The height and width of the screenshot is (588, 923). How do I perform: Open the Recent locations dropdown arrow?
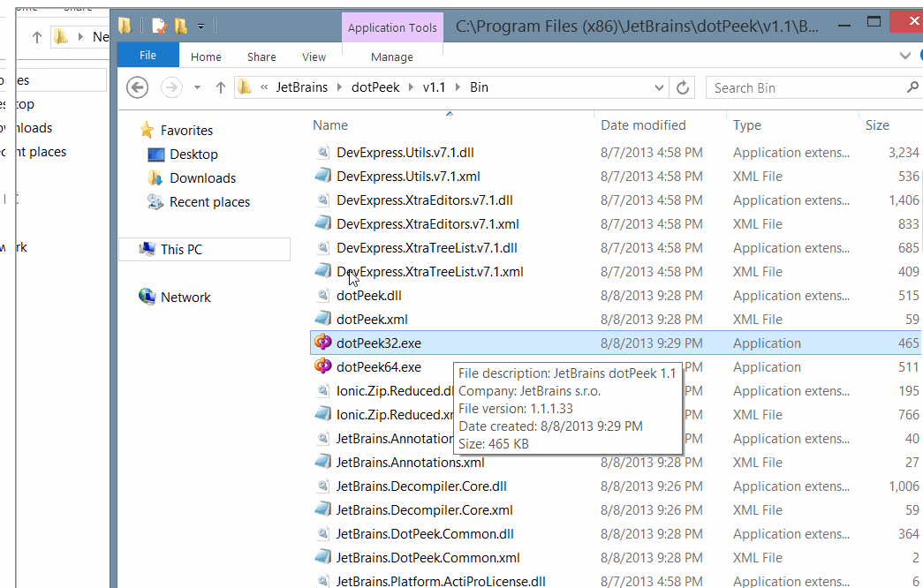coord(197,87)
